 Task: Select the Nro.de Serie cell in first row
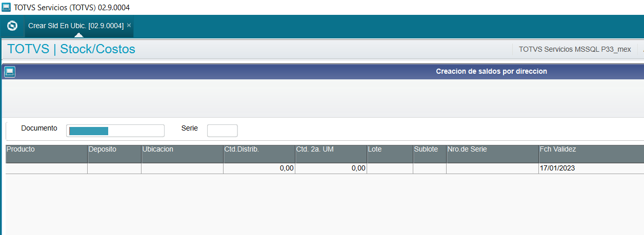492,168
